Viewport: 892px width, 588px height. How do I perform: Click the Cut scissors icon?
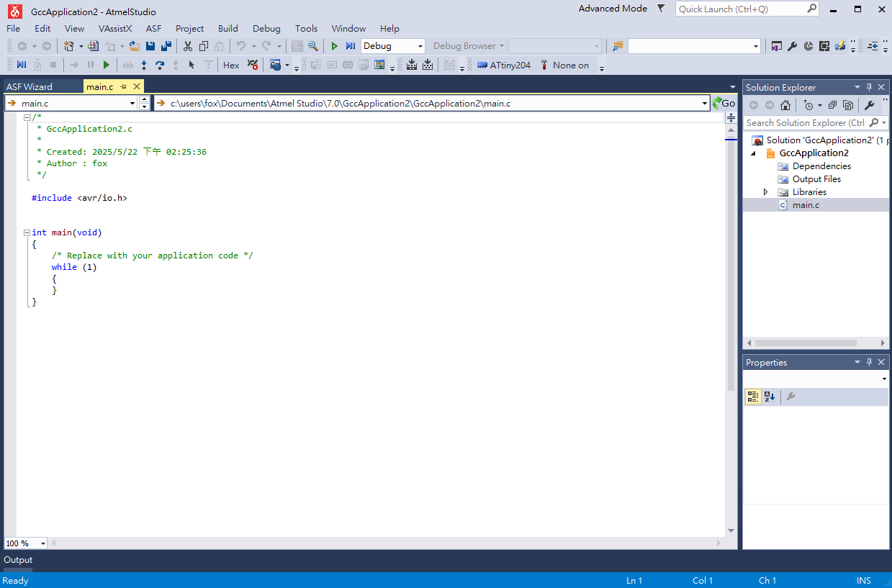[188, 46]
